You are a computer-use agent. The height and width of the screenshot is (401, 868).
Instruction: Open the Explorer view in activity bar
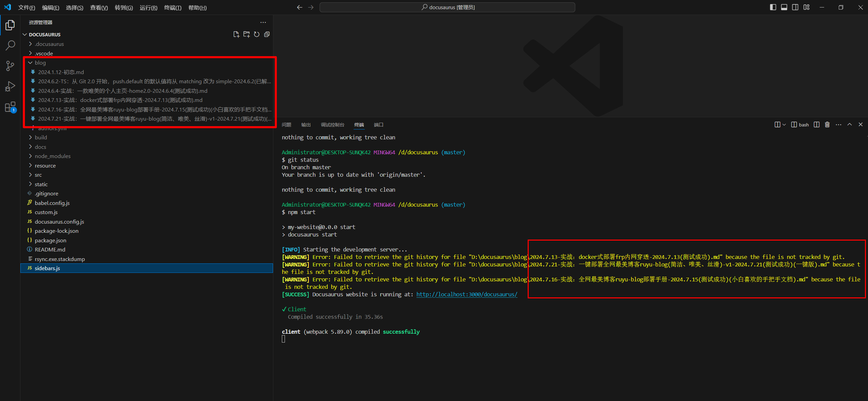(10, 25)
